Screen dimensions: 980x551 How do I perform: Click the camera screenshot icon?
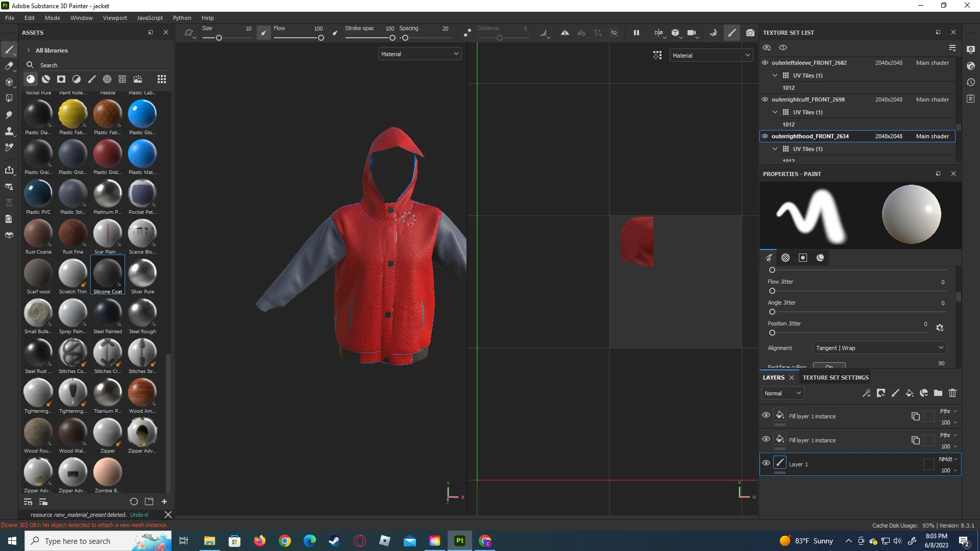coord(750,33)
